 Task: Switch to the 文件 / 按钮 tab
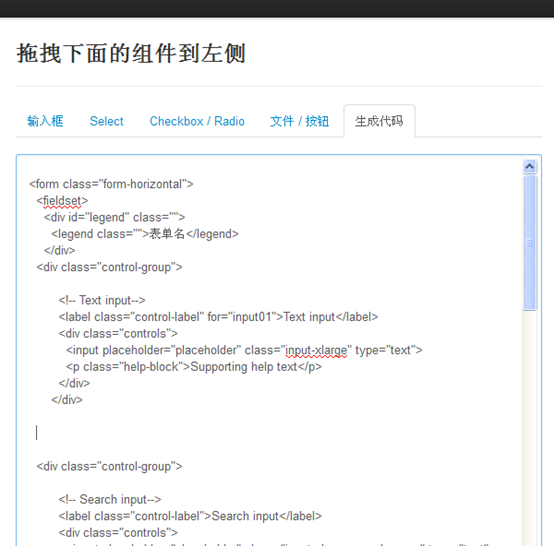pyautogui.click(x=299, y=121)
